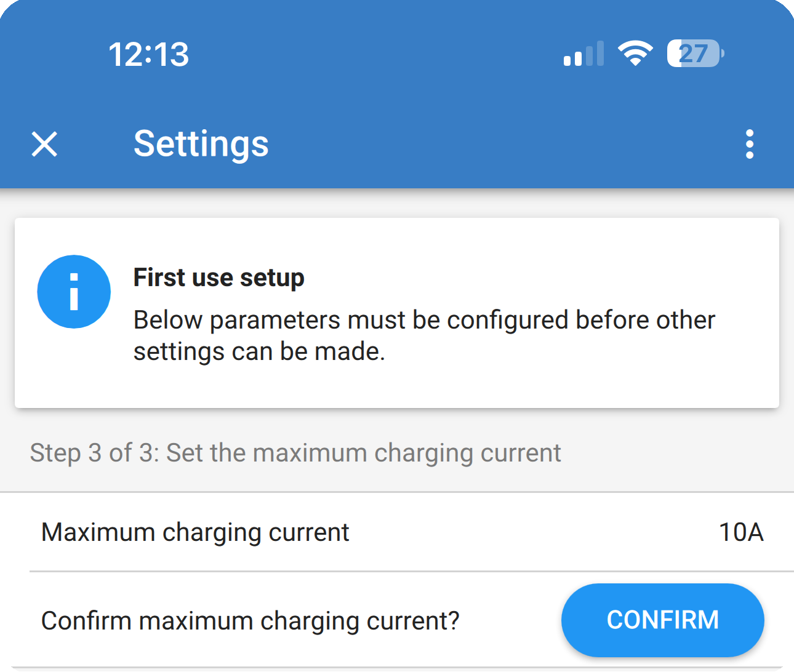Open the three-dot overflow menu
The width and height of the screenshot is (794, 672).
pos(749,144)
